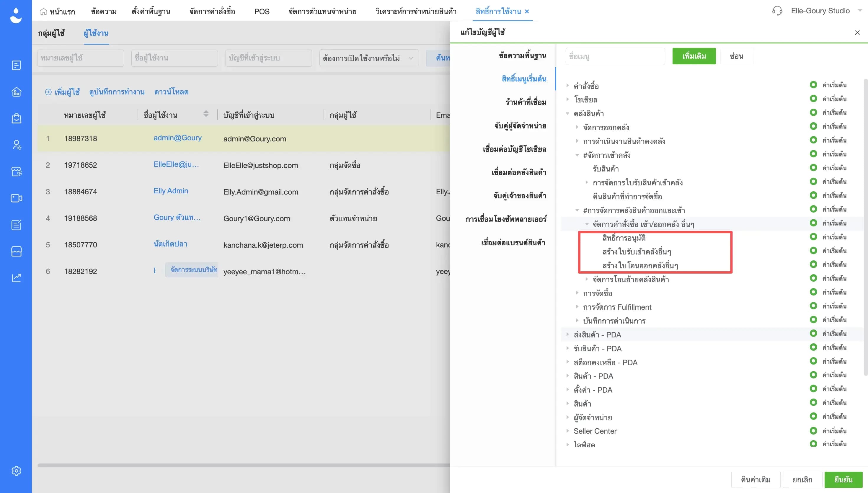Open the POS tab
Screen dimensions: 868x493
[262, 12]
